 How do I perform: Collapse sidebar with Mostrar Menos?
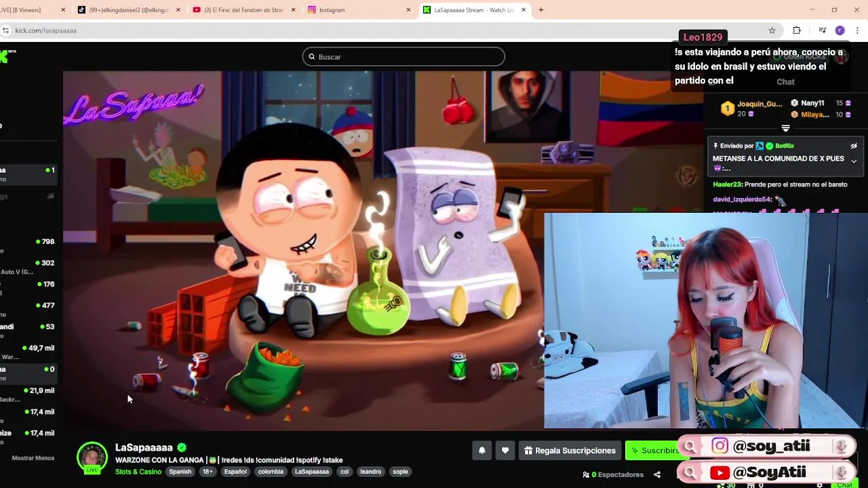pyautogui.click(x=33, y=458)
